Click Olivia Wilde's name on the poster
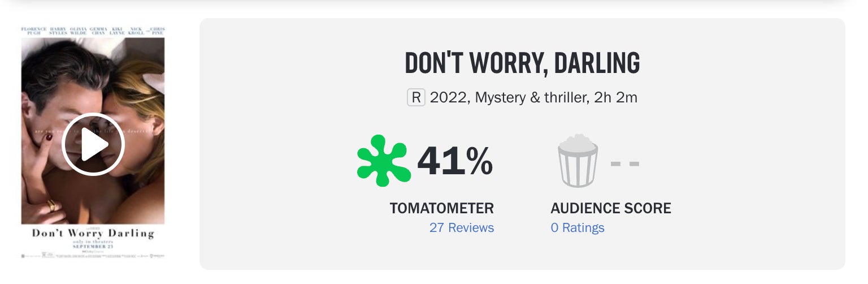Viewport: 868px width, 284px height. tap(78, 31)
